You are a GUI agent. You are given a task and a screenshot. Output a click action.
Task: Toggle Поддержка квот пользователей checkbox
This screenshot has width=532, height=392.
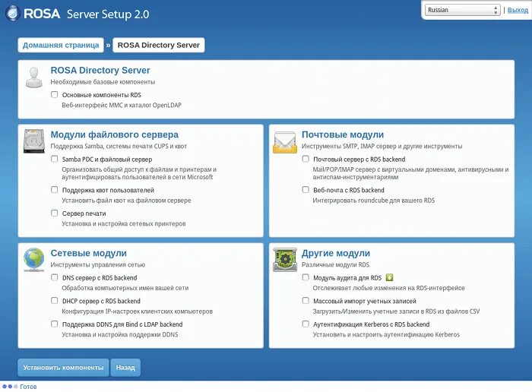pyautogui.click(x=54, y=190)
